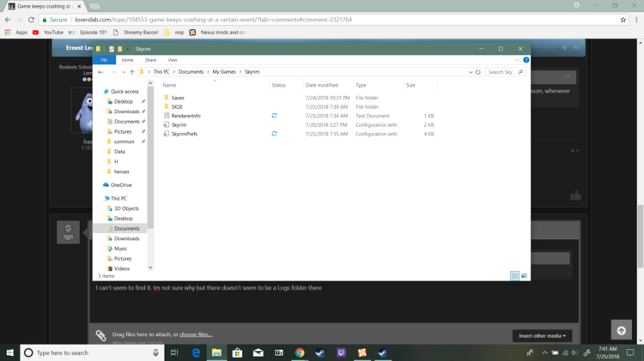Go back in File Explorer navigation
Viewport: 644px width, 361px height.
pos(100,72)
